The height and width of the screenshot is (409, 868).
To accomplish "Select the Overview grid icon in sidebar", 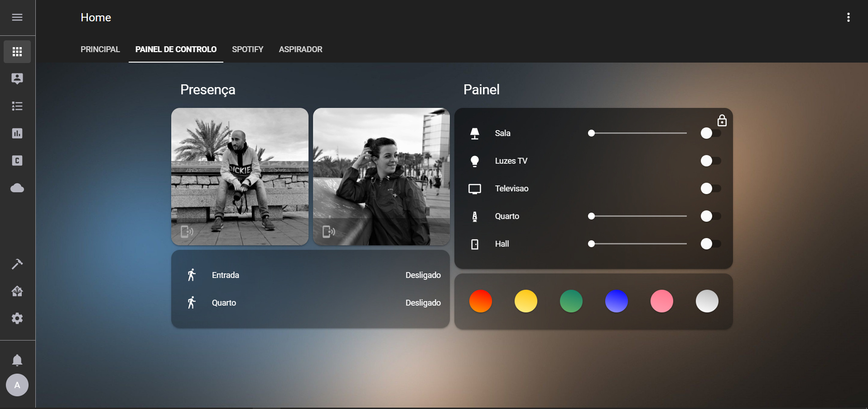I will (17, 51).
